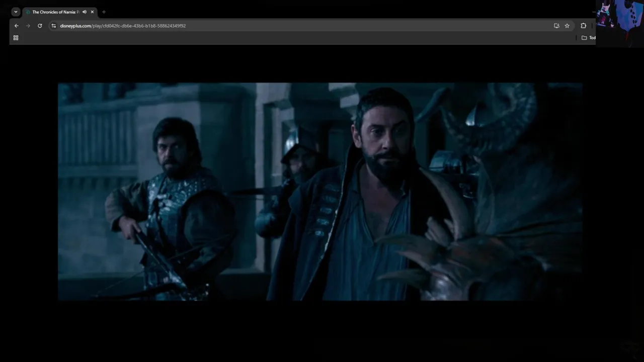Reload the Disney+ page

point(40,26)
